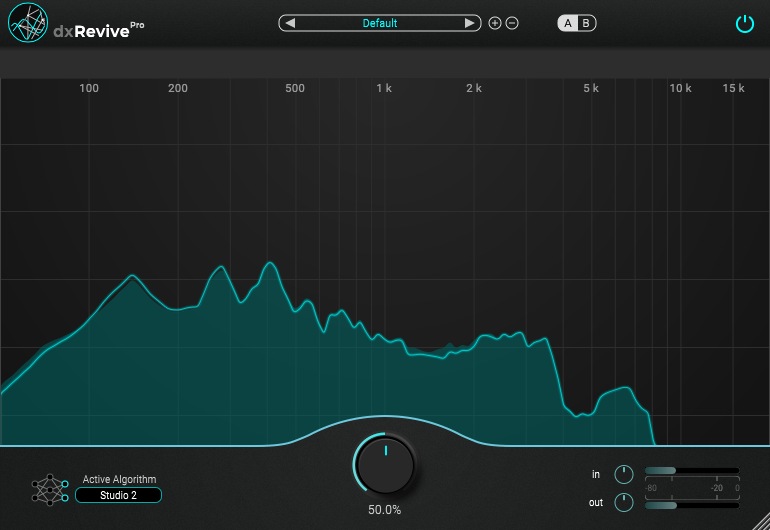Click the plus icon next to preset bar
Image resolution: width=770 pixels, height=530 pixels.
494,23
